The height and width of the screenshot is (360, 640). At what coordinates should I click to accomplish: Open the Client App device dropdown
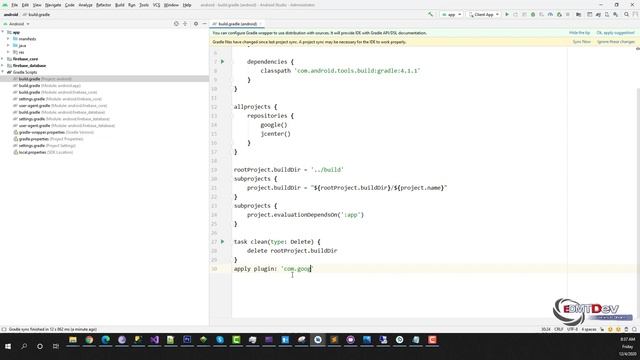tap(484, 14)
